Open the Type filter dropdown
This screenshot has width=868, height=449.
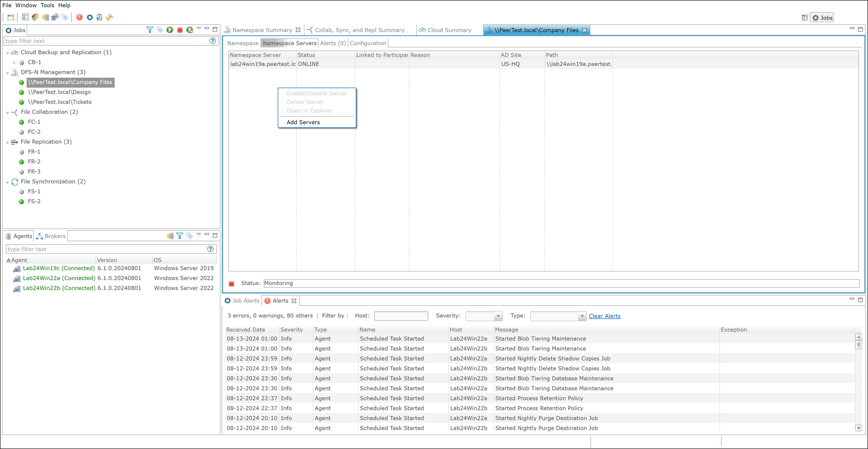pos(582,316)
